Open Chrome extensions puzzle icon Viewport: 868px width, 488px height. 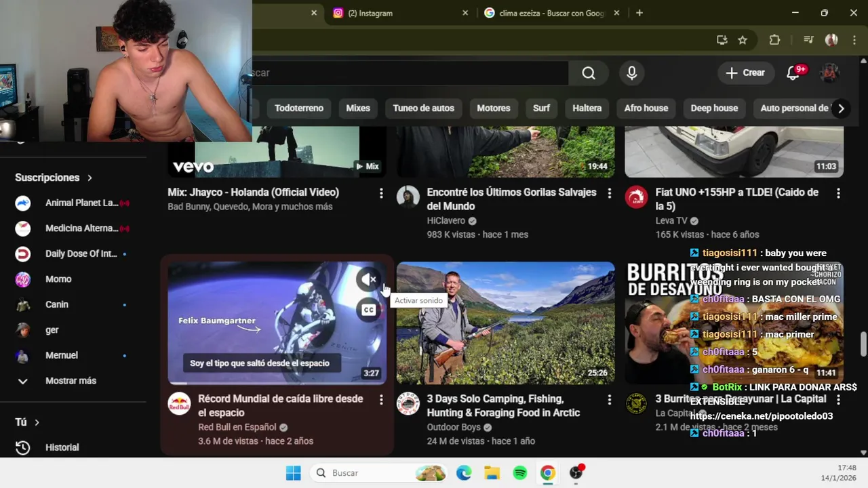coord(774,40)
